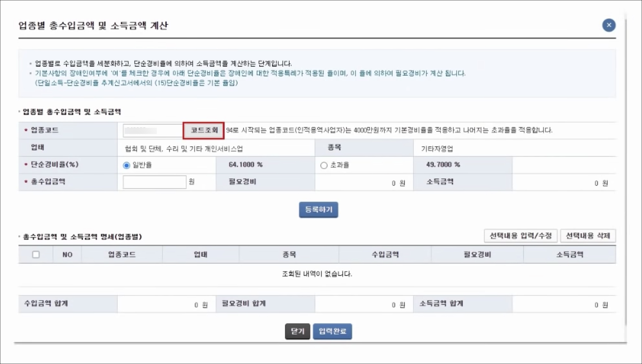Viewport: 642px width, 364px height.
Task: Click the 필요경비 합계 label
Action: 244,304
